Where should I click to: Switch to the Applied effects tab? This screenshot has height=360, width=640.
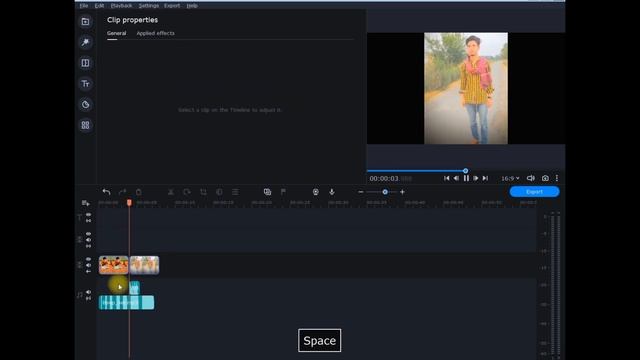click(x=156, y=33)
